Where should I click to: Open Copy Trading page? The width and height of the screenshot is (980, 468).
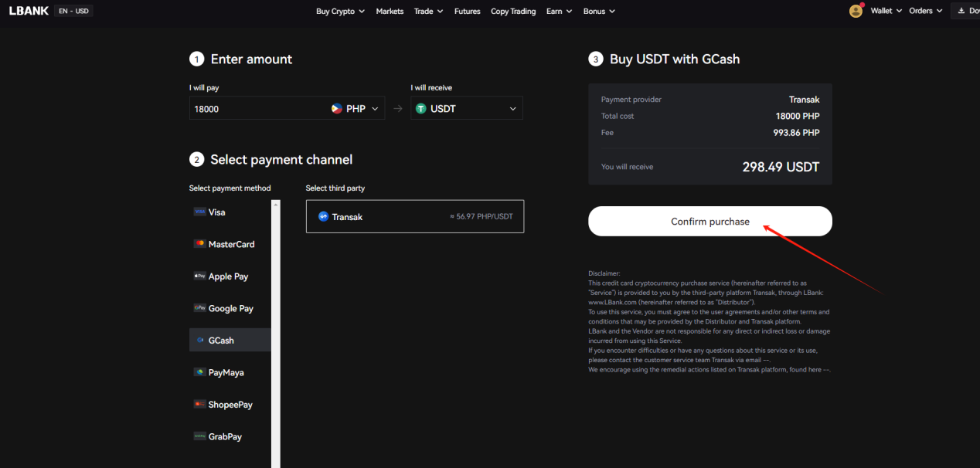(513, 11)
